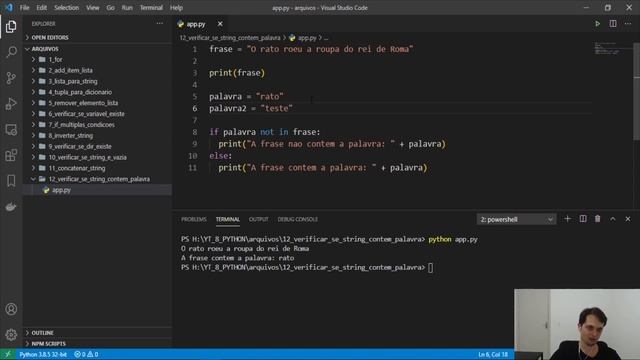Open the Bookmarks view icon
The image size is (640, 360).
click(11, 181)
